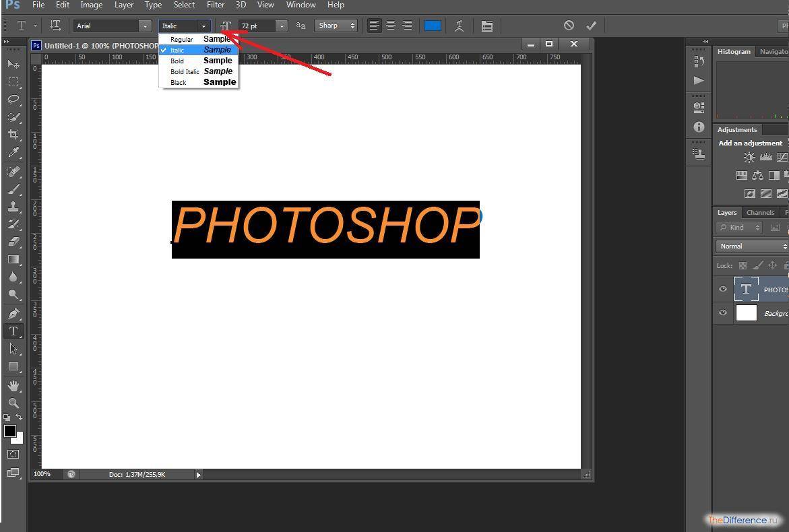This screenshot has width=789, height=532.
Task: Expand the font size dropdown
Action: [282, 26]
